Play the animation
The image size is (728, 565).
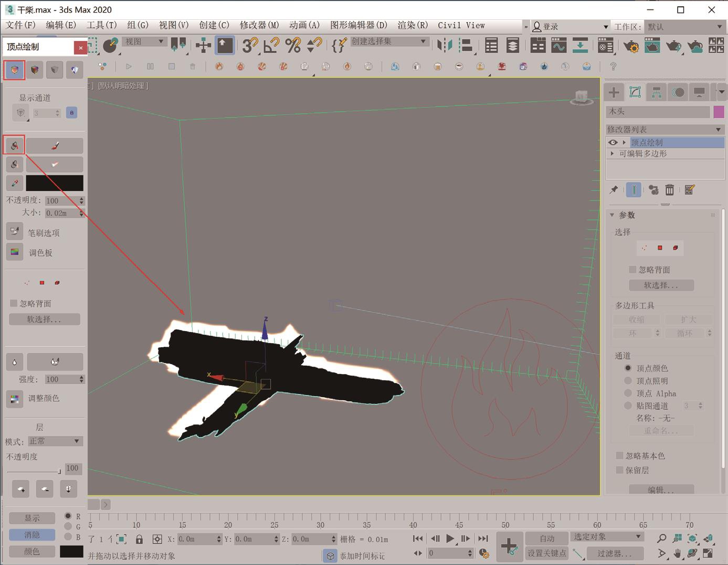point(450,538)
